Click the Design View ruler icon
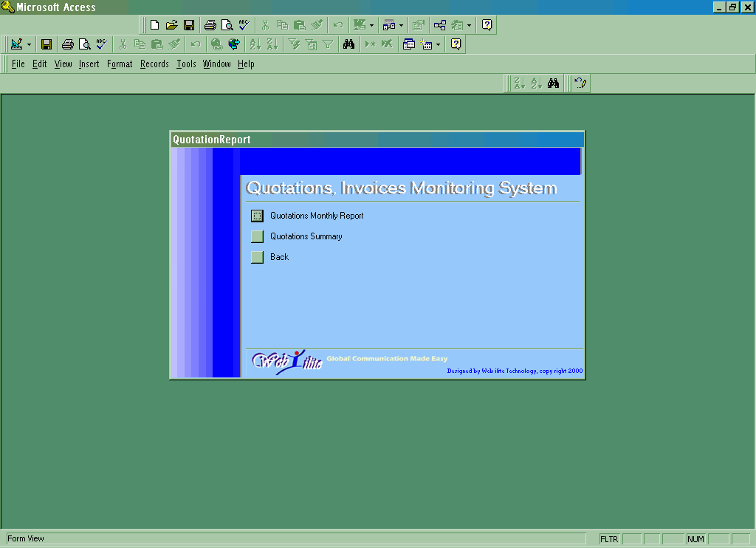The image size is (756, 548). pyautogui.click(x=17, y=44)
